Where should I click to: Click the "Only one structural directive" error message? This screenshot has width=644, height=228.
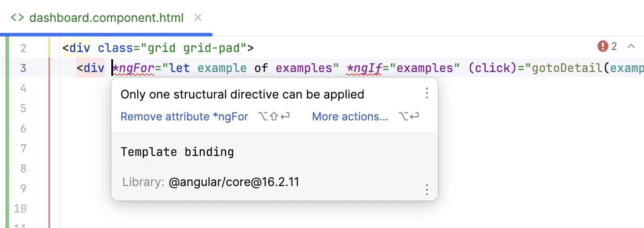[x=242, y=94]
